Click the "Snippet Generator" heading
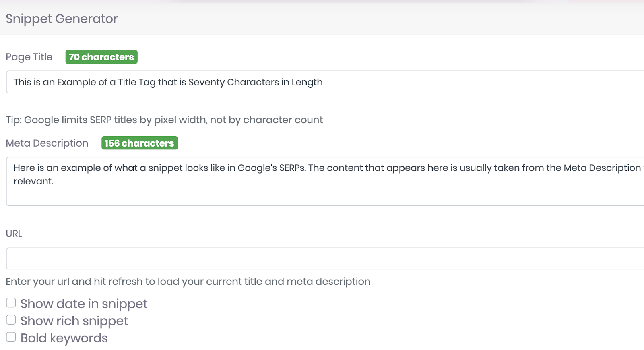644x350 pixels. (62, 19)
